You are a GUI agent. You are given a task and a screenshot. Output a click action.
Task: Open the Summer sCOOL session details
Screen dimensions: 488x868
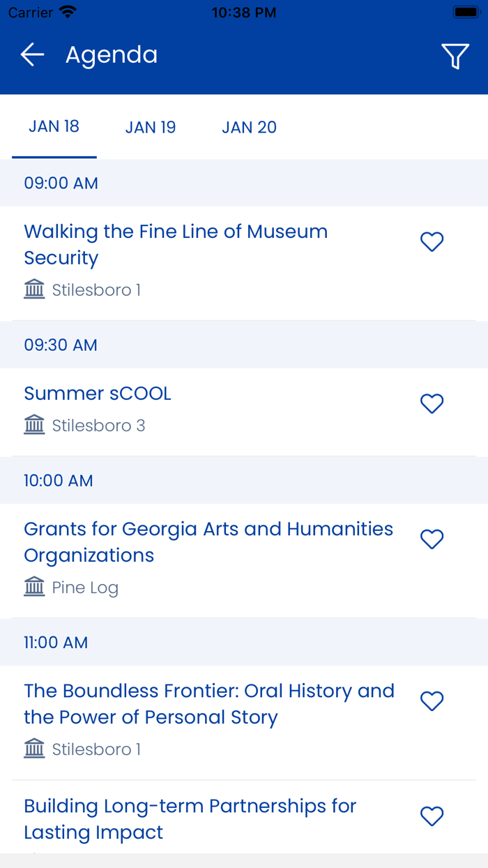[98, 394]
